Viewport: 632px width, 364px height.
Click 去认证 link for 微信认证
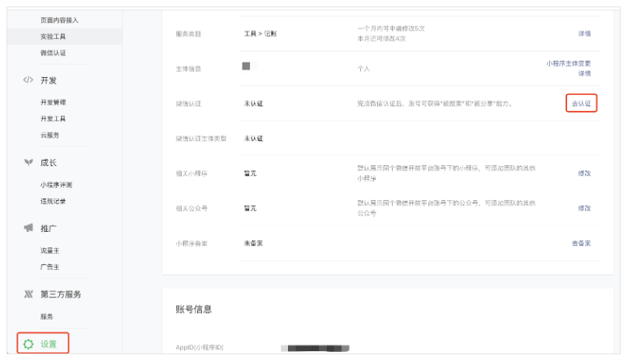581,104
